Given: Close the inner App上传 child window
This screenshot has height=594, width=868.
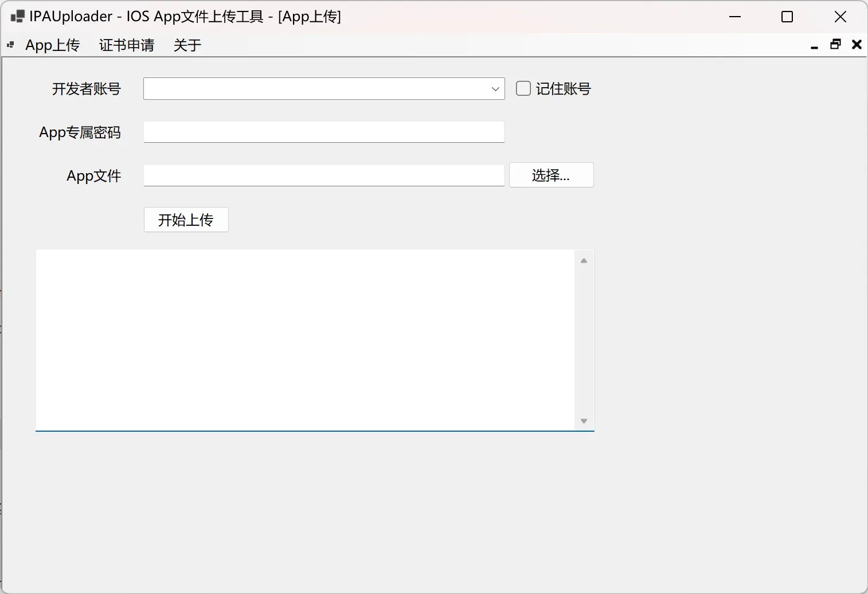Looking at the screenshot, I should click(x=857, y=45).
